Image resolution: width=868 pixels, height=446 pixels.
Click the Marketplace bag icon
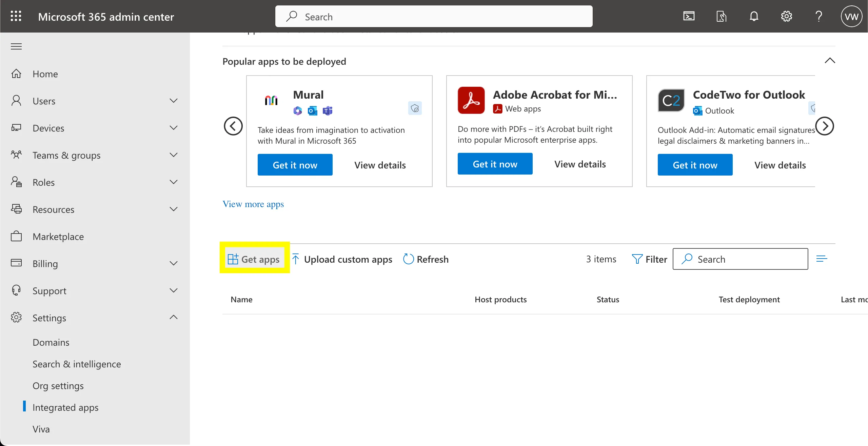(x=16, y=236)
